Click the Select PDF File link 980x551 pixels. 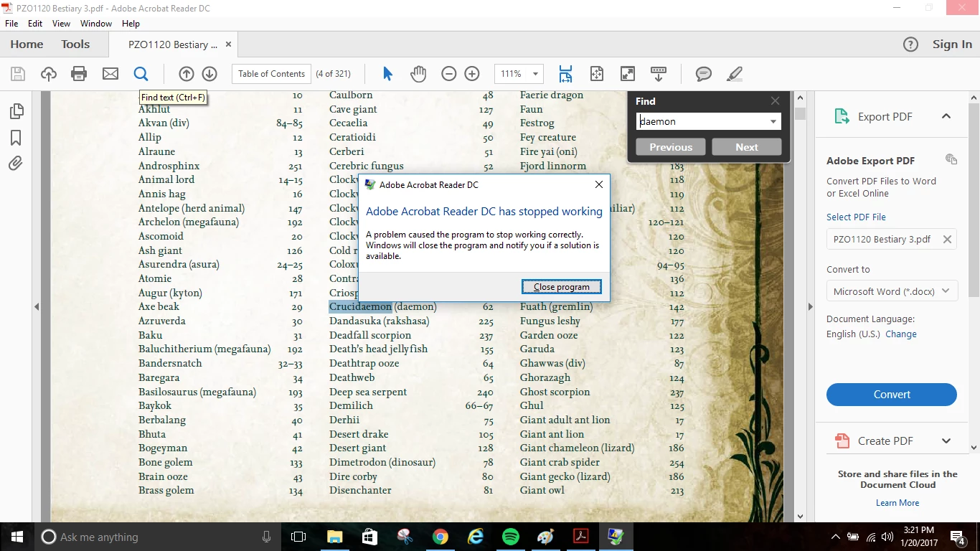coord(856,217)
